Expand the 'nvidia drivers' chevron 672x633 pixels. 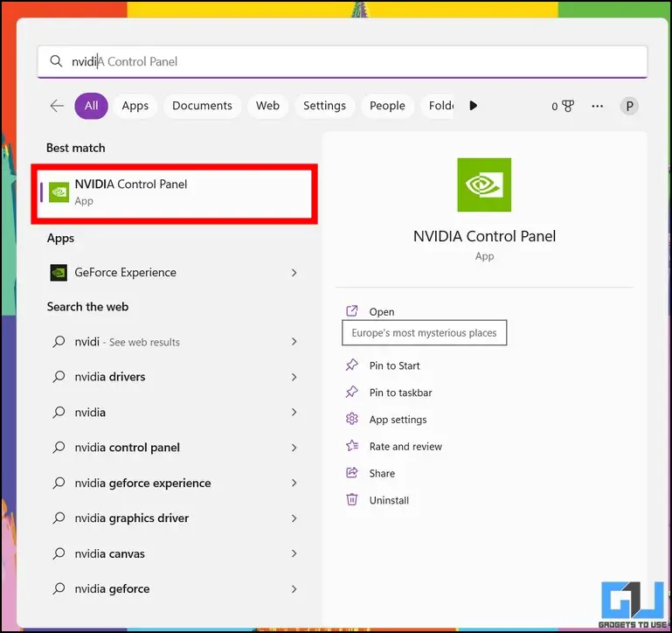coord(294,377)
